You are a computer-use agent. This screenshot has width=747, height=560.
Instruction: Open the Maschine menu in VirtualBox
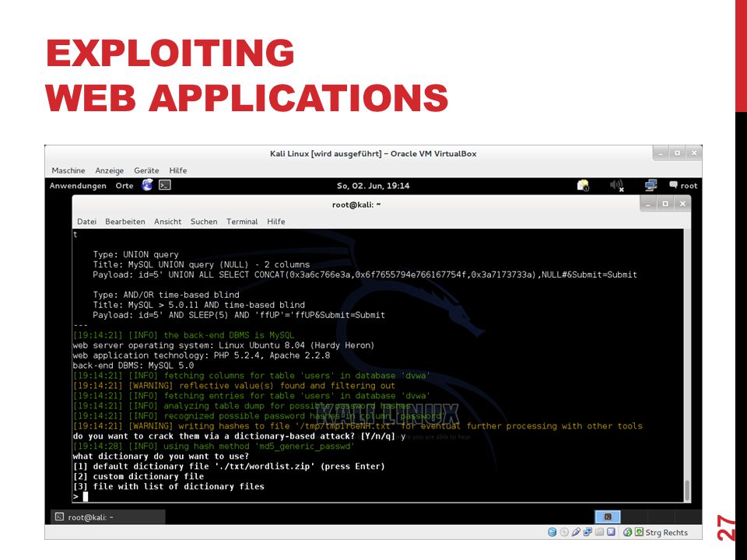coord(68,170)
